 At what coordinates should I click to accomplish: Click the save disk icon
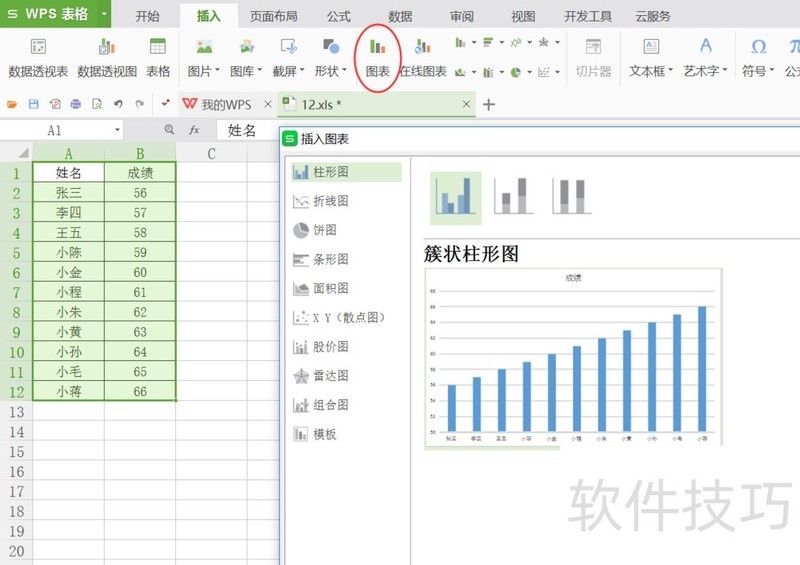click(x=34, y=104)
